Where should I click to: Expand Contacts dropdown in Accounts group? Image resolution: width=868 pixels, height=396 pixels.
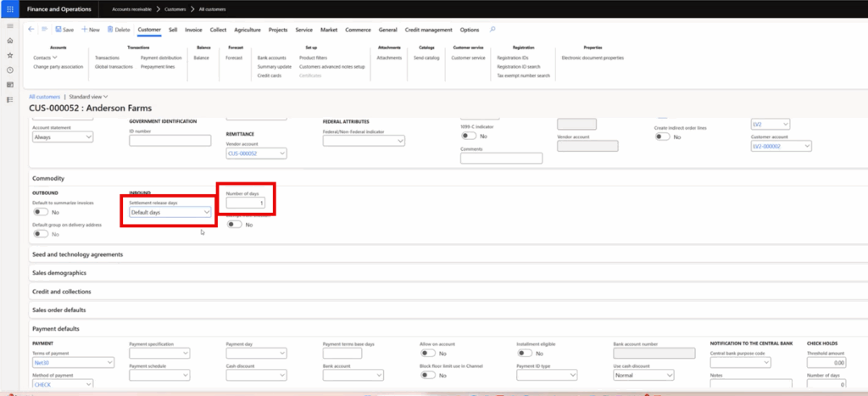pos(46,58)
